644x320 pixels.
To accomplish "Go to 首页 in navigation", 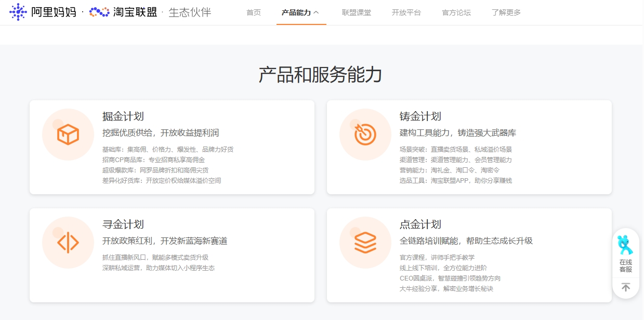I will pos(254,12).
